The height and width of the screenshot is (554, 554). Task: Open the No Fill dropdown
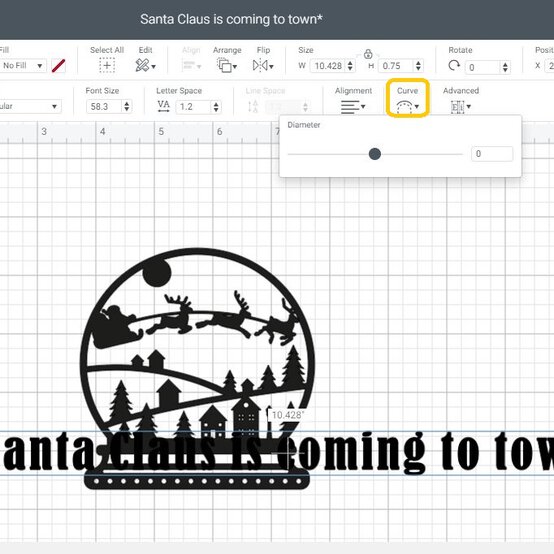(x=22, y=66)
